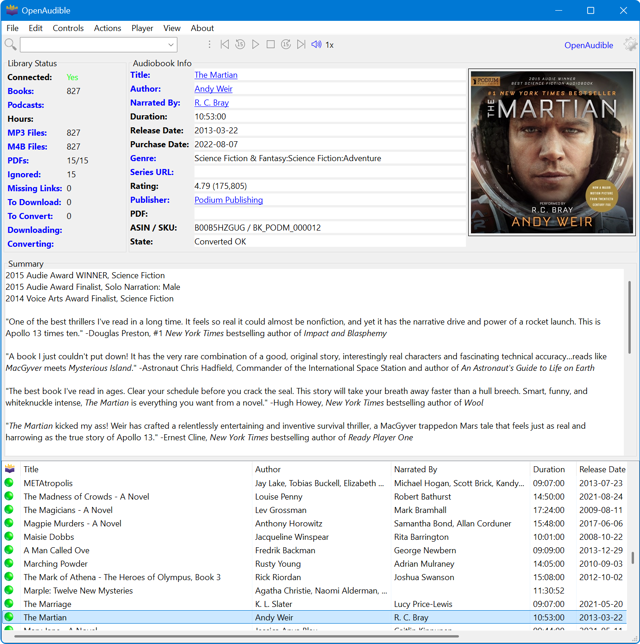Select the A Man Called Ove row

click(x=315, y=550)
